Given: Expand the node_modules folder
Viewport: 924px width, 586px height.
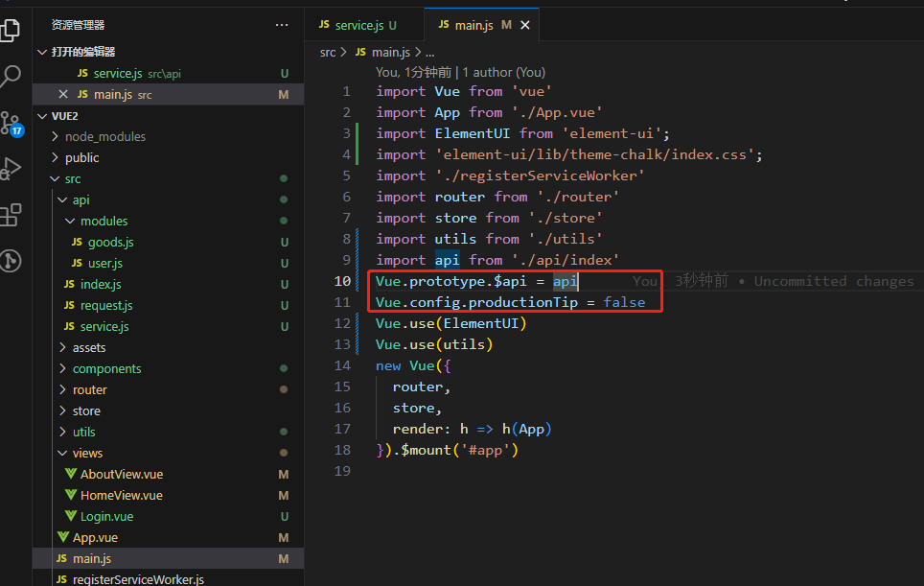Looking at the screenshot, I should coord(55,137).
